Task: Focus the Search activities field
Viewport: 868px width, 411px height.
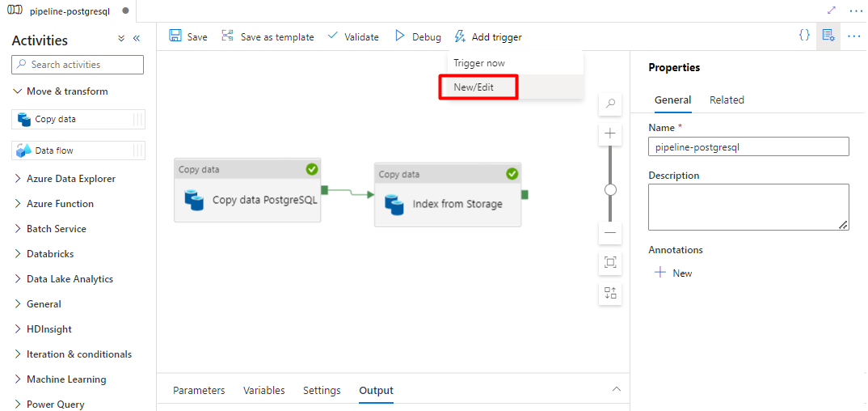Action: pyautogui.click(x=78, y=65)
